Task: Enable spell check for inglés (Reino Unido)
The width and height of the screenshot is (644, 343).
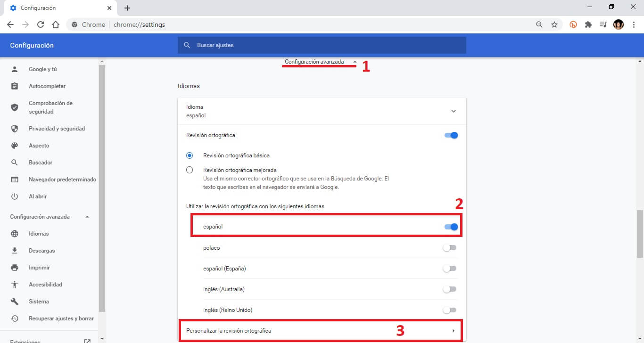Action: click(450, 310)
